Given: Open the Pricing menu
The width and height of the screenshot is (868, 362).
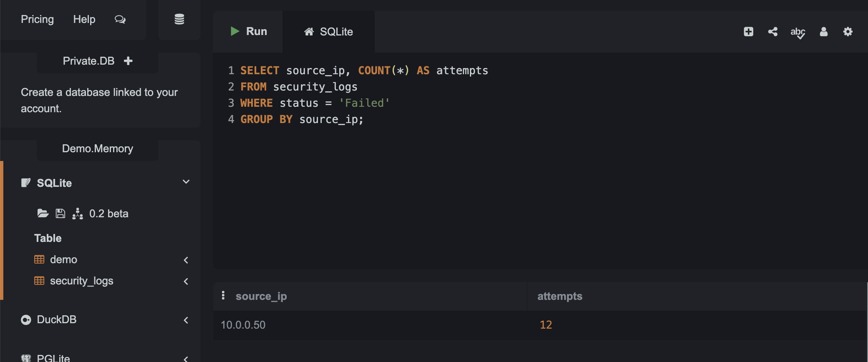Looking at the screenshot, I should (37, 19).
